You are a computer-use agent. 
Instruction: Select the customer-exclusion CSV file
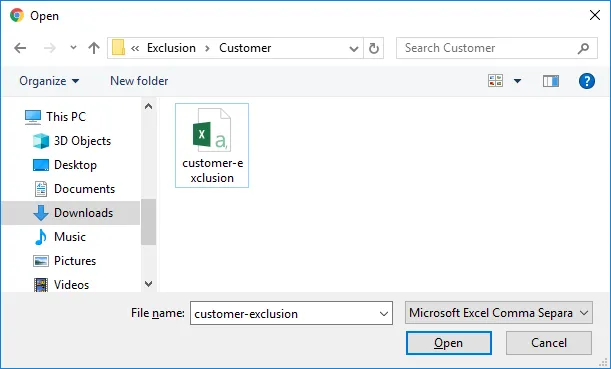[212, 145]
